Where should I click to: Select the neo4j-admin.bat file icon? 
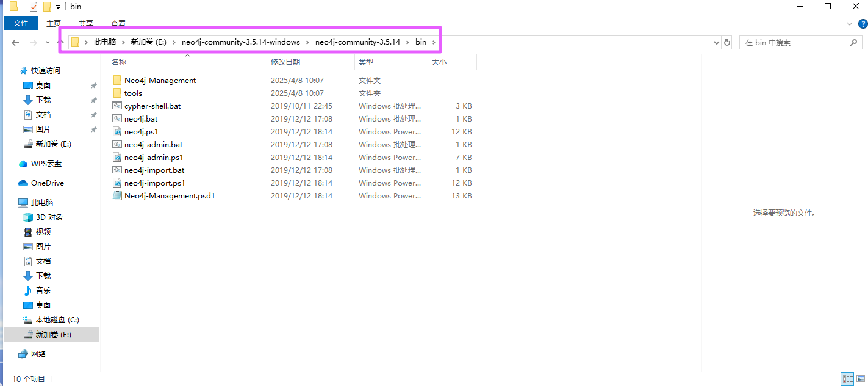tap(118, 144)
